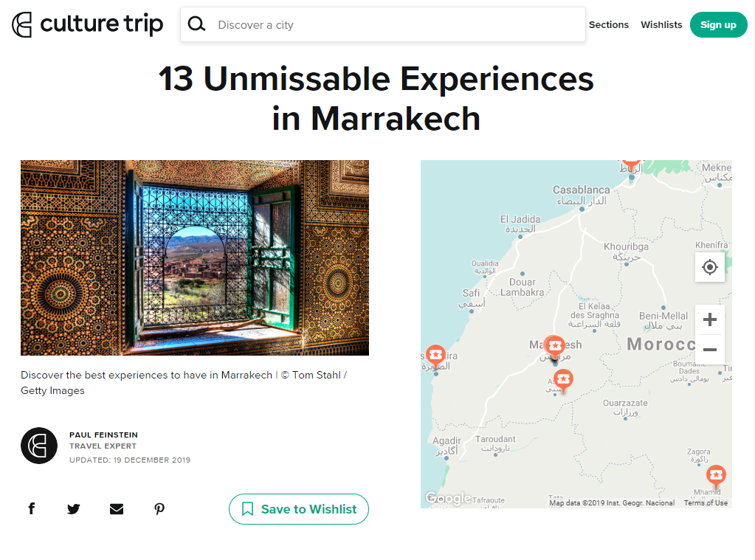The image size is (755, 560).
Task: Zoom out on the map
Action: click(x=710, y=349)
